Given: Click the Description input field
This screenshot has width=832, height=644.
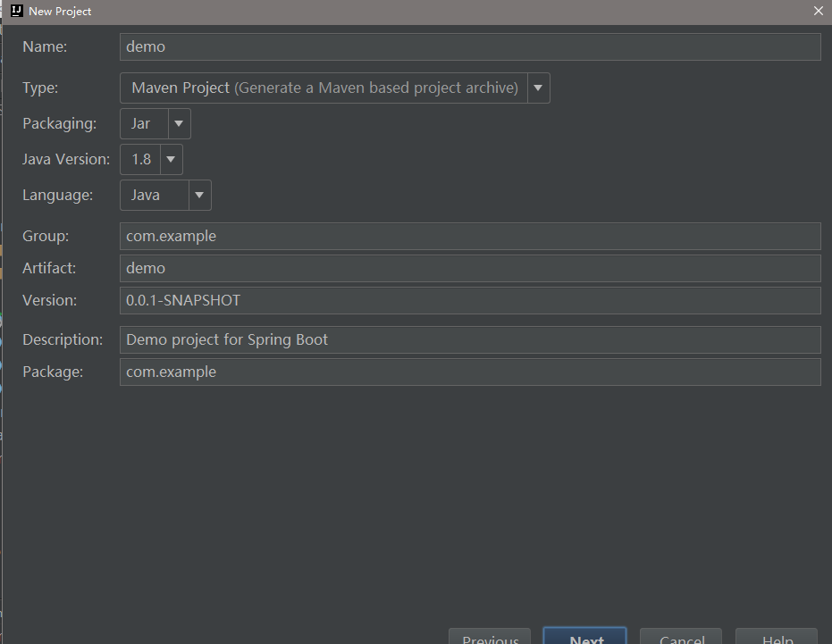Looking at the screenshot, I should pyautogui.click(x=470, y=339).
